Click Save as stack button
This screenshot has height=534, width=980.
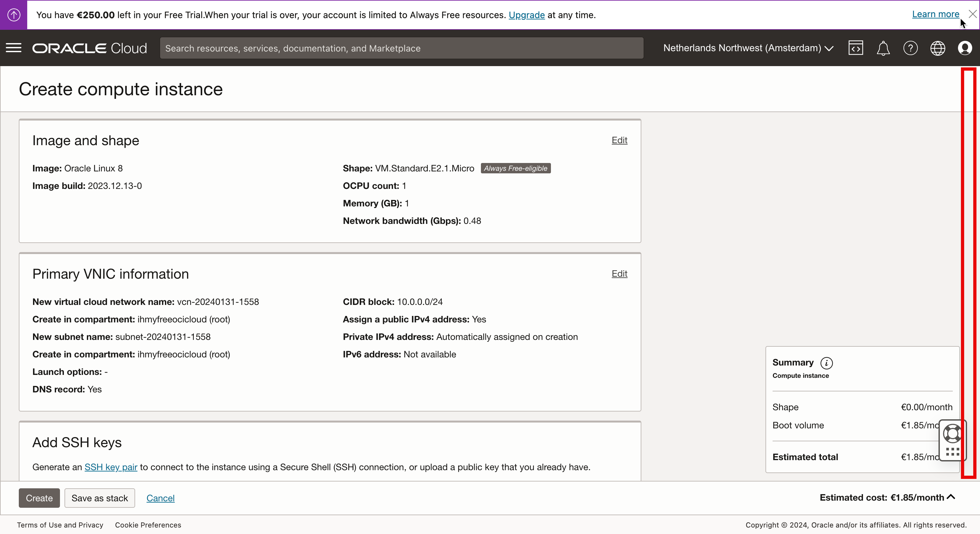coord(100,498)
